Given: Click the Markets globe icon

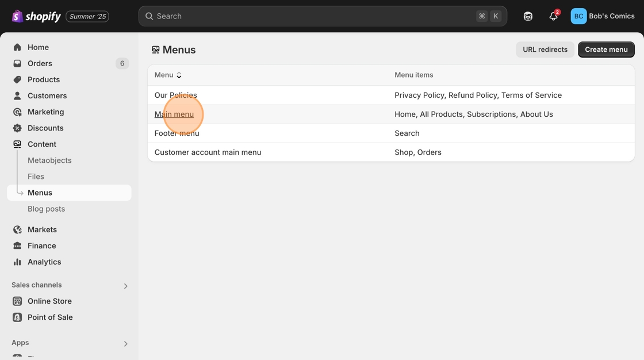Looking at the screenshot, I should pyautogui.click(x=17, y=229).
